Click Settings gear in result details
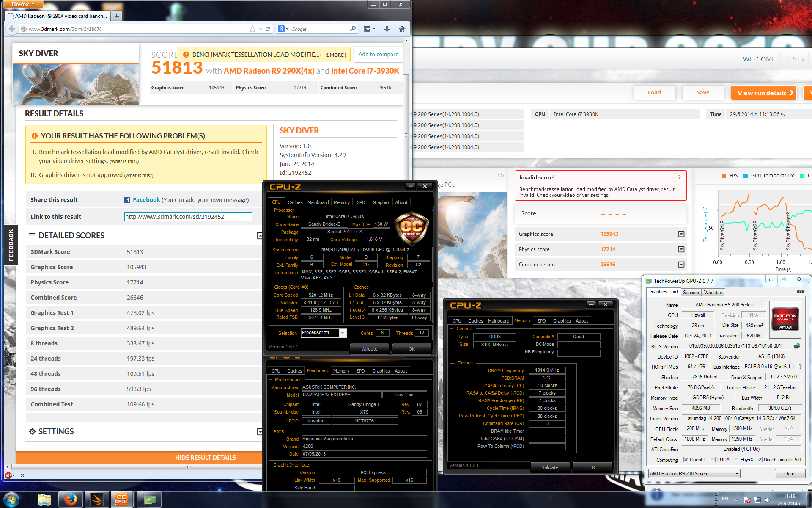This screenshot has width=812, height=508. point(32,431)
